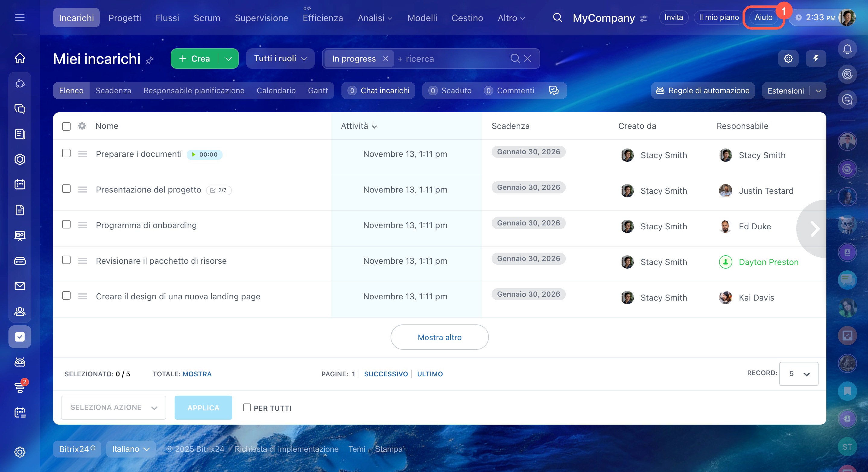868x472 pixels.
Task: Expand the Tutti i ruoli dropdown
Action: click(x=280, y=59)
